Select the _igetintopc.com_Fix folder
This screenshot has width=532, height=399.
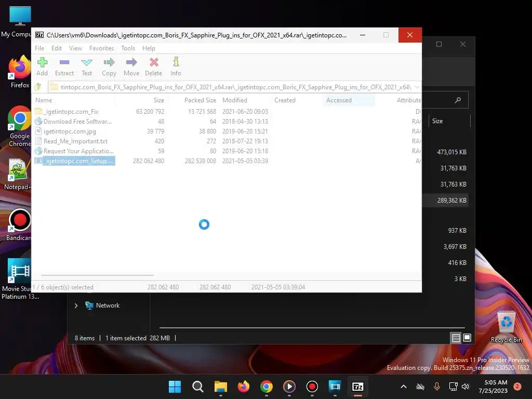coord(71,111)
